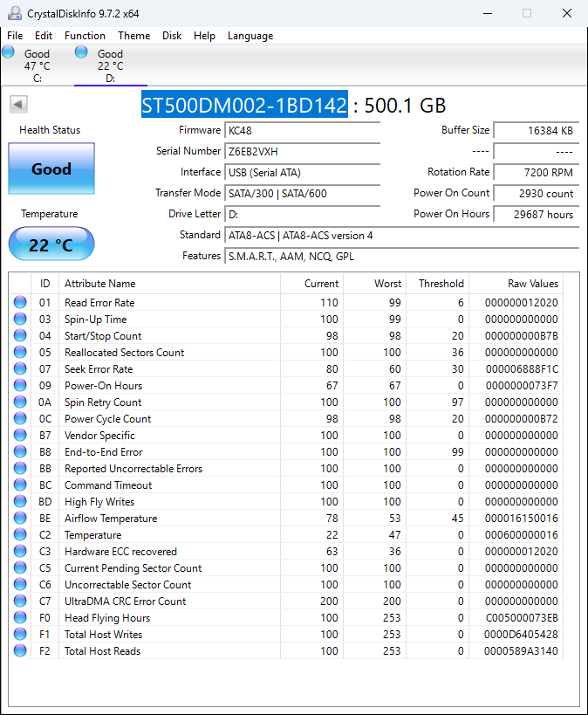Click raw value 0000D6405428

(521, 635)
